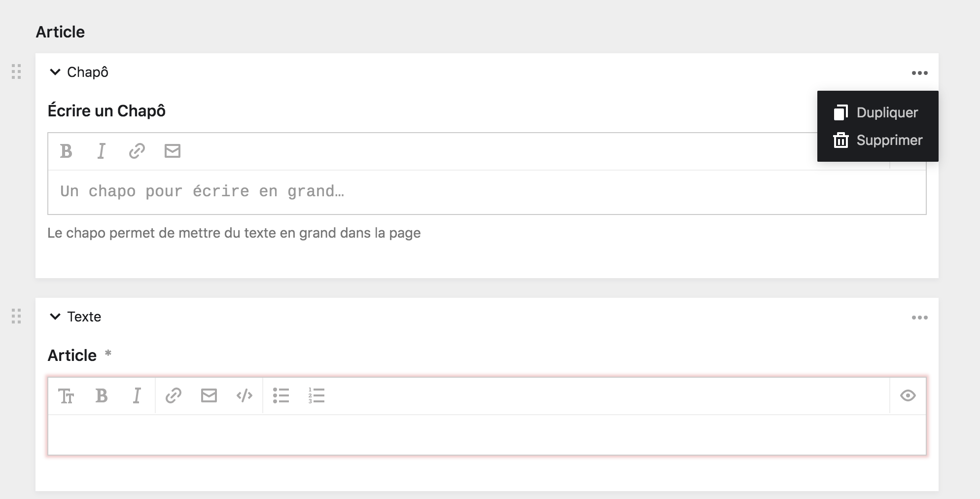980x499 pixels.
Task: Insert a numbered list in Article editor
Action: (x=316, y=395)
